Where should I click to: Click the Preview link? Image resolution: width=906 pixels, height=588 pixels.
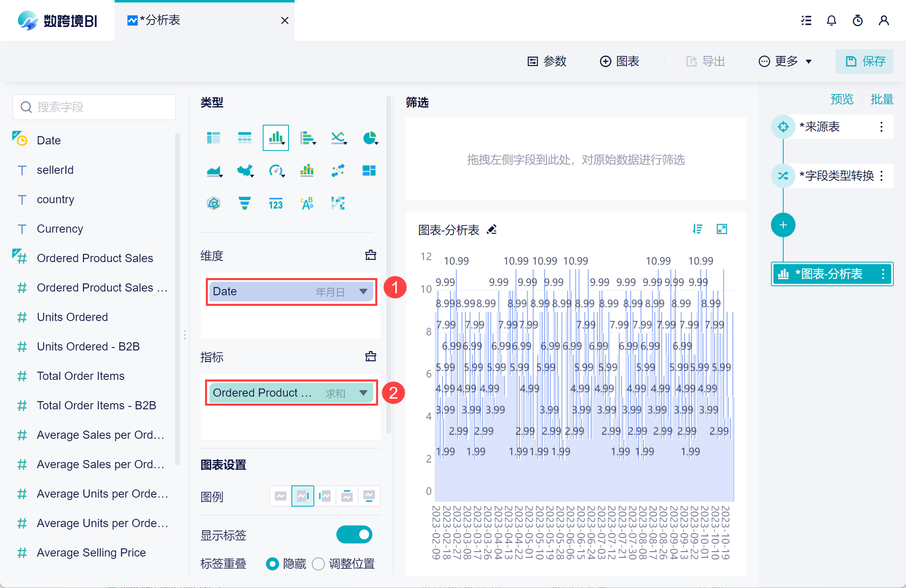click(x=842, y=99)
